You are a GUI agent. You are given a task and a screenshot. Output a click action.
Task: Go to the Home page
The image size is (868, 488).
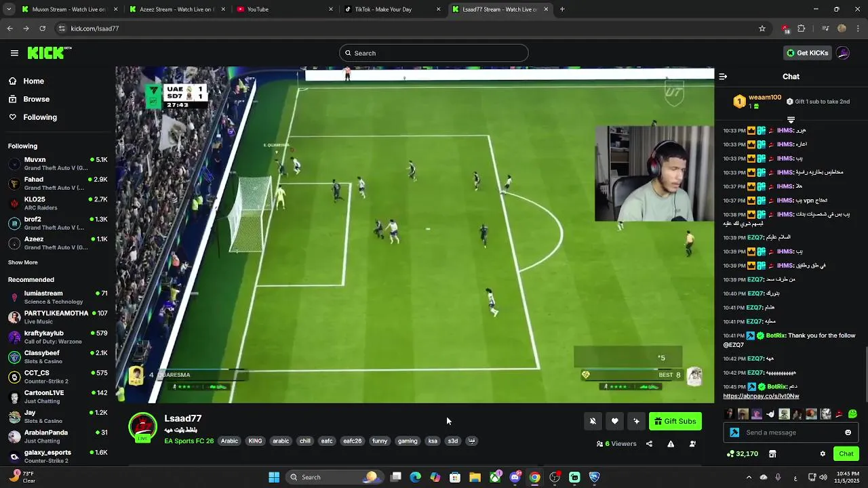(33, 81)
